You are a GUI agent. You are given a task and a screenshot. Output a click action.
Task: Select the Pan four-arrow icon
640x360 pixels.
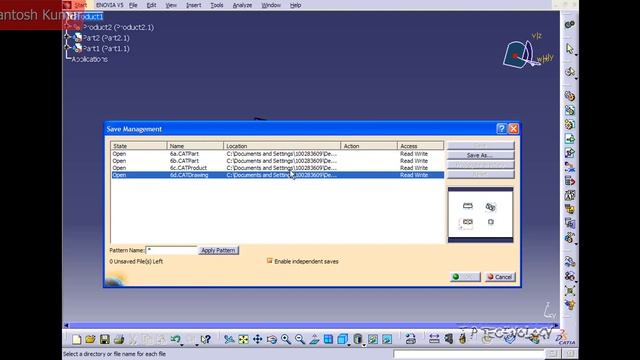258,339
